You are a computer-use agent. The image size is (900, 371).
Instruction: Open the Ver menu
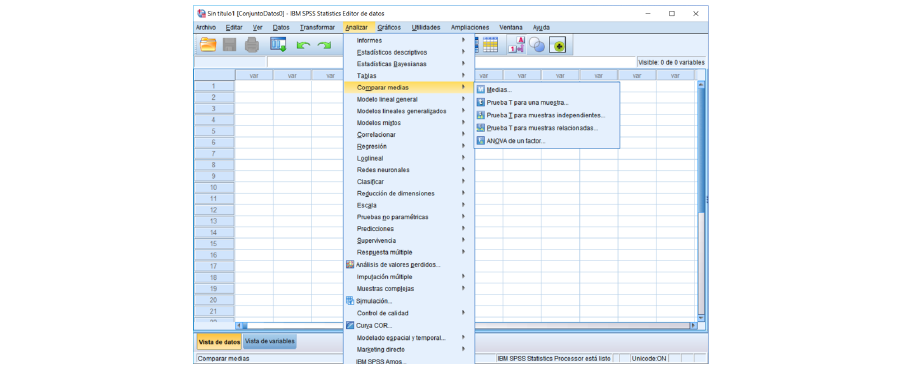[x=258, y=27]
